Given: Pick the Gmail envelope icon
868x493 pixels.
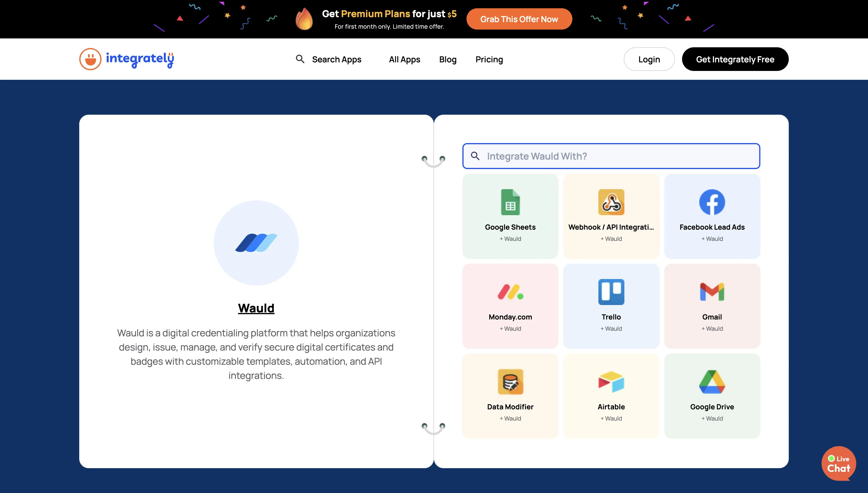Looking at the screenshot, I should point(712,292).
